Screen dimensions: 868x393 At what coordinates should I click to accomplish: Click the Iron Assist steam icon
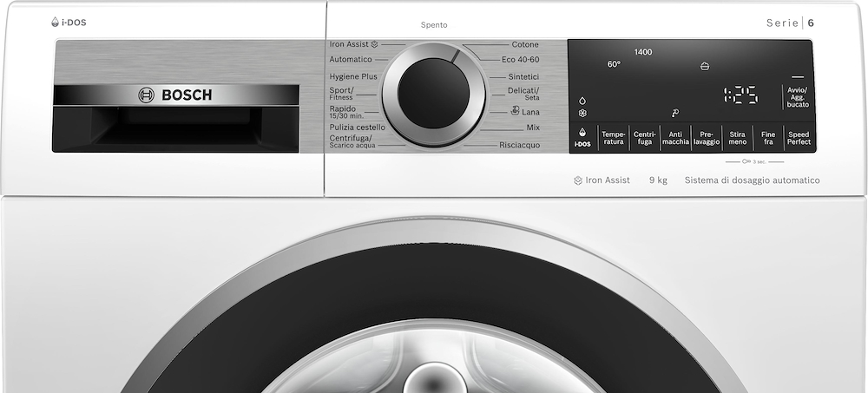pyautogui.click(x=374, y=43)
